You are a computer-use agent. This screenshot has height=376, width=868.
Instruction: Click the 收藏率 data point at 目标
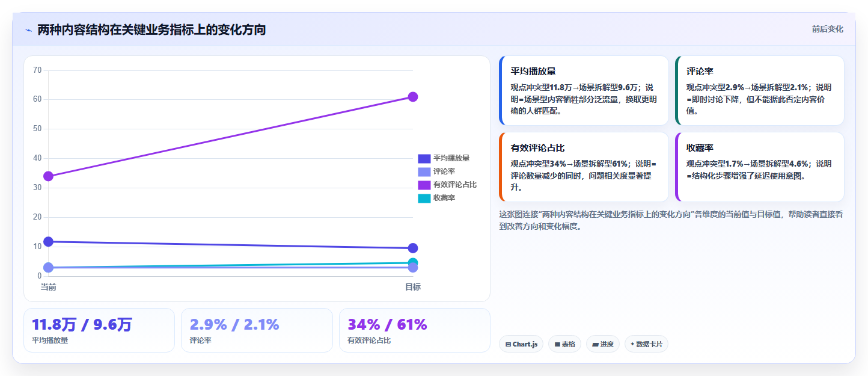pyautogui.click(x=413, y=262)
